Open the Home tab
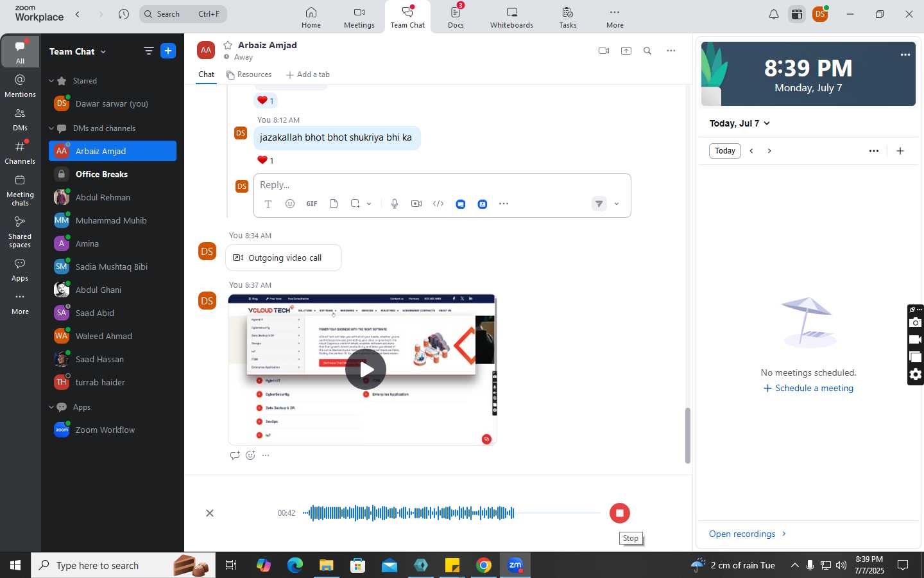This screenshot has height=578, width=924. point(311,17)
